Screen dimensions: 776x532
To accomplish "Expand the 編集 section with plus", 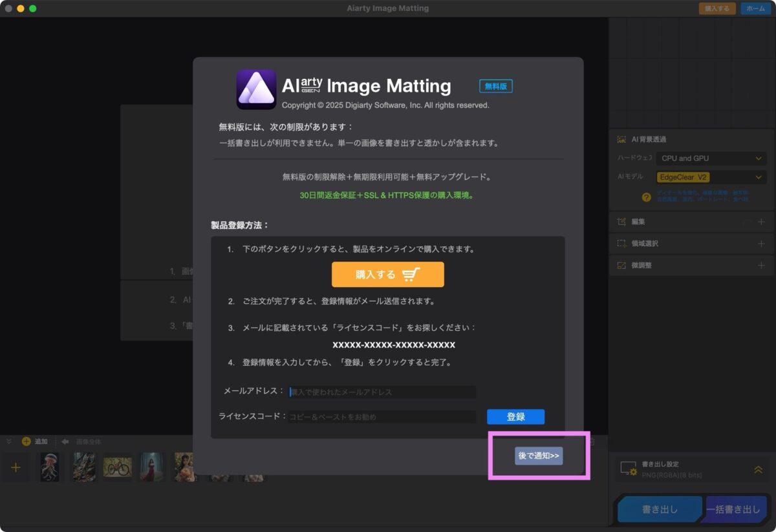I will coord(761,222).
